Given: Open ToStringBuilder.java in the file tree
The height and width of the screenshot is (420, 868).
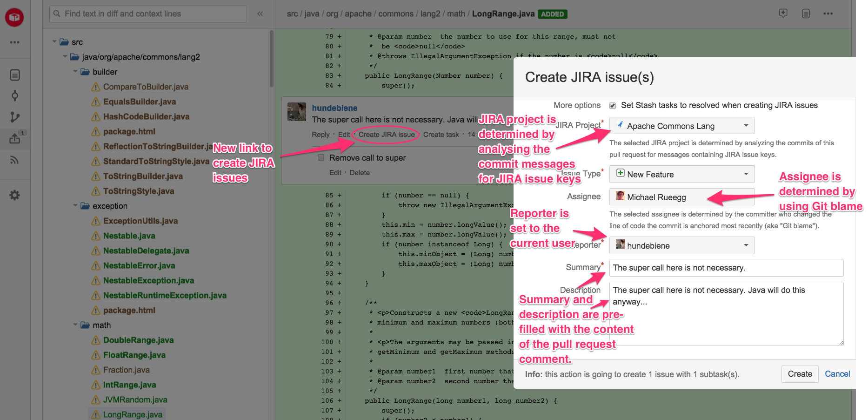Looking at the screenshot, I should (x=143, y=176).
